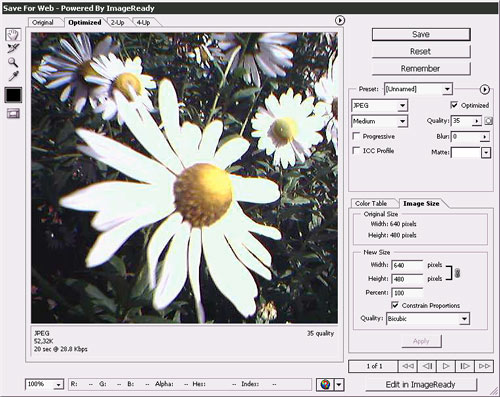Image resolution: width=500 pixels, height=397 pixels.
Task: Click the '20 sec @ 28.8 Kbps' text
Action: [x=61, y=349]
